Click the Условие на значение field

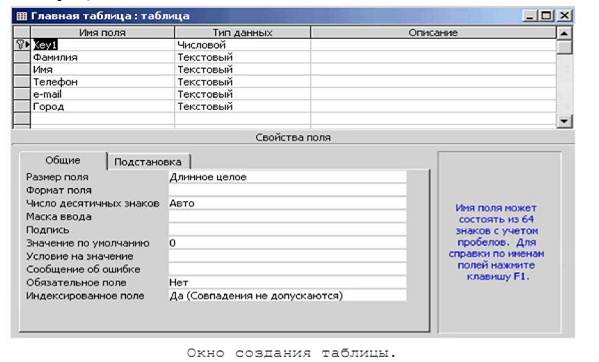pos(287,256)
